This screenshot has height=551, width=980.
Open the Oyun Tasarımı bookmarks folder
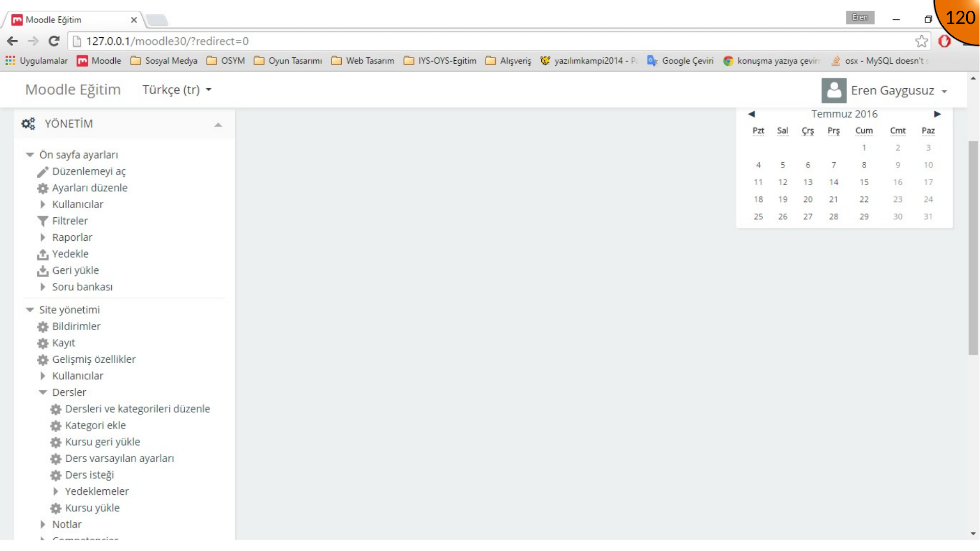288,61
